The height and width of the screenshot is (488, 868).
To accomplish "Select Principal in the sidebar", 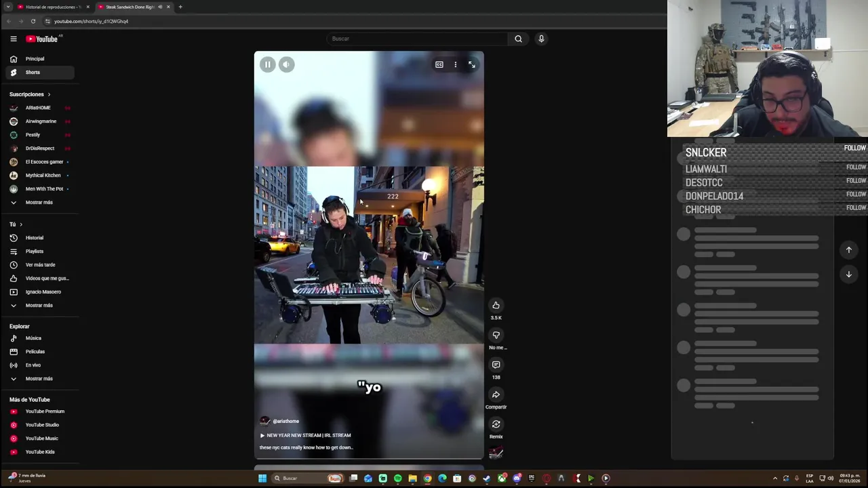I will pos(39,59).
